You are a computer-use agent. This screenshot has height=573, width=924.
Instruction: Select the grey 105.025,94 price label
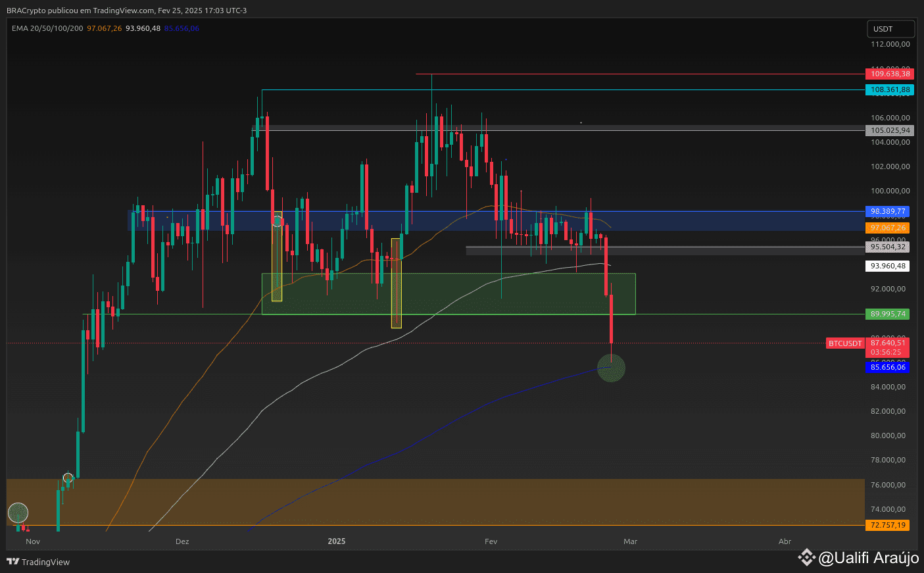click(890, 130)
